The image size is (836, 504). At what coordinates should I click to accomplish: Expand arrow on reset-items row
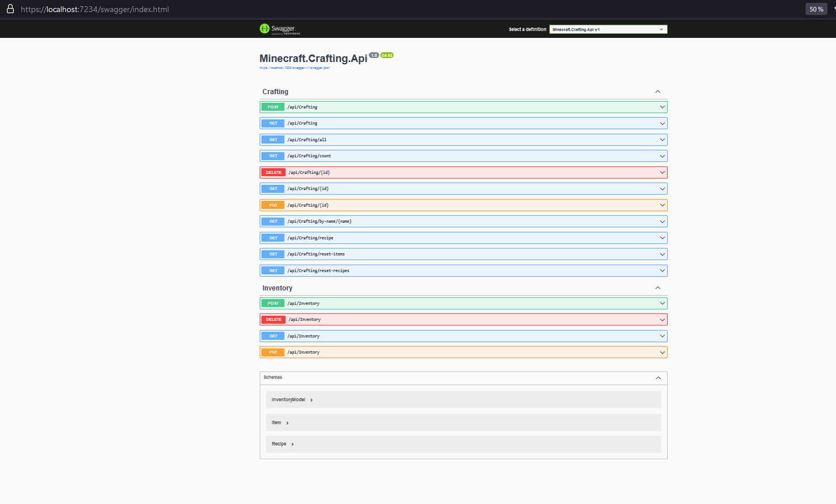click(x=662, y=254)
